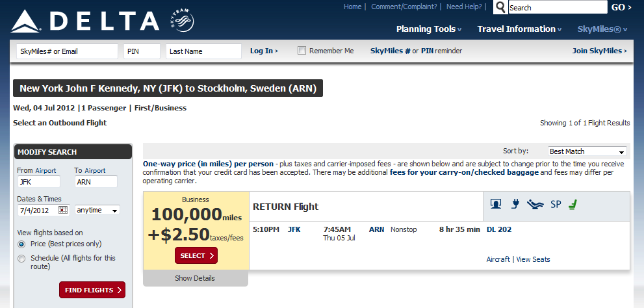Open the anytime departure time dropdown

[97, 211]
